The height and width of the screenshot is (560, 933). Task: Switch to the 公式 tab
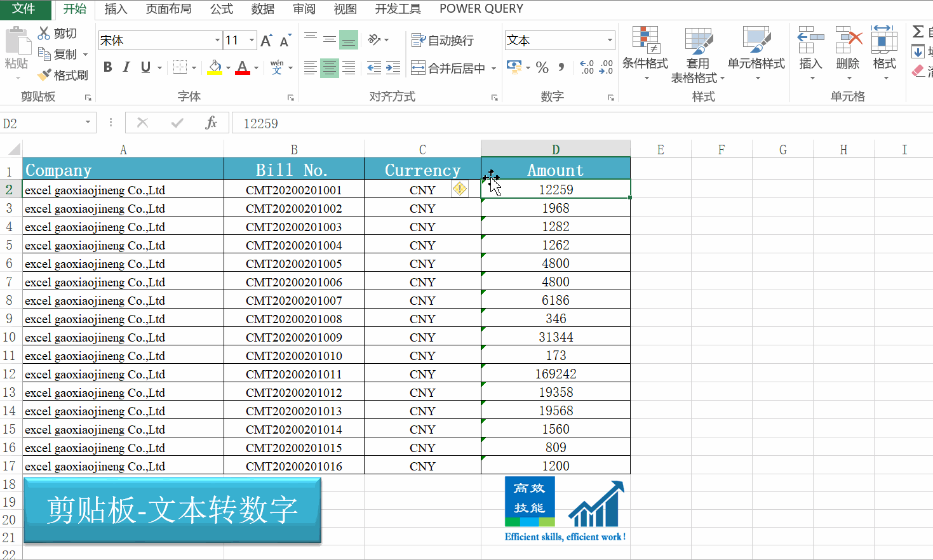pos(222,9)
